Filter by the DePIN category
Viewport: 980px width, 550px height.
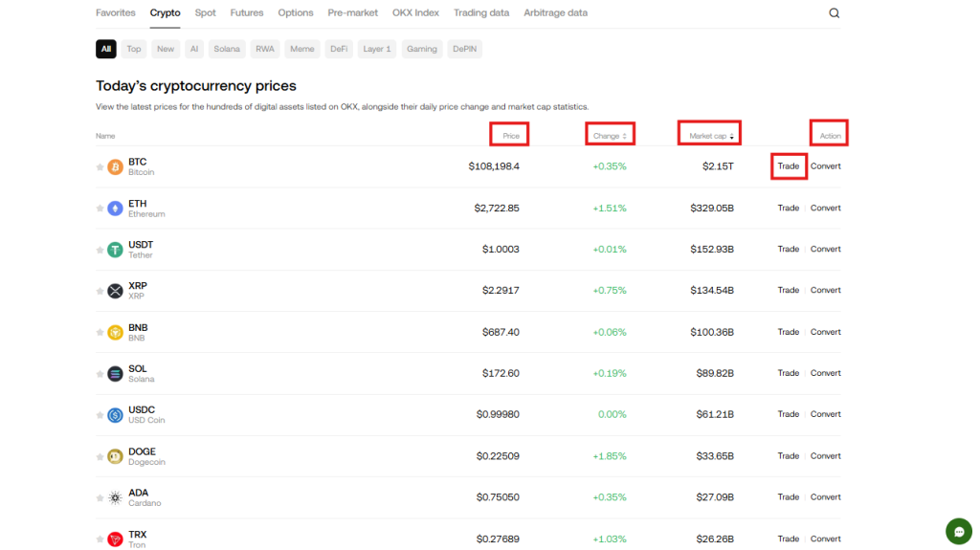point(464,49)
